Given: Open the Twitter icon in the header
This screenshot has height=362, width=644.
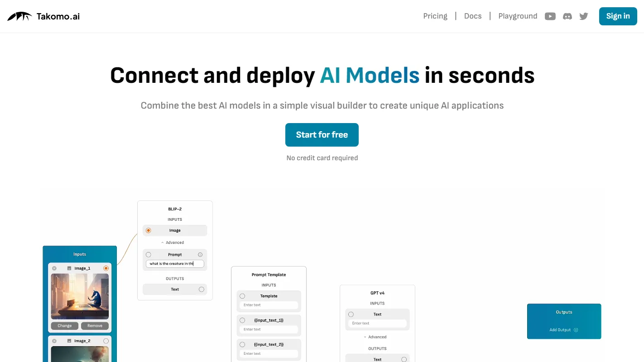Looking at the screenshot, I should (x=583, y=16).
